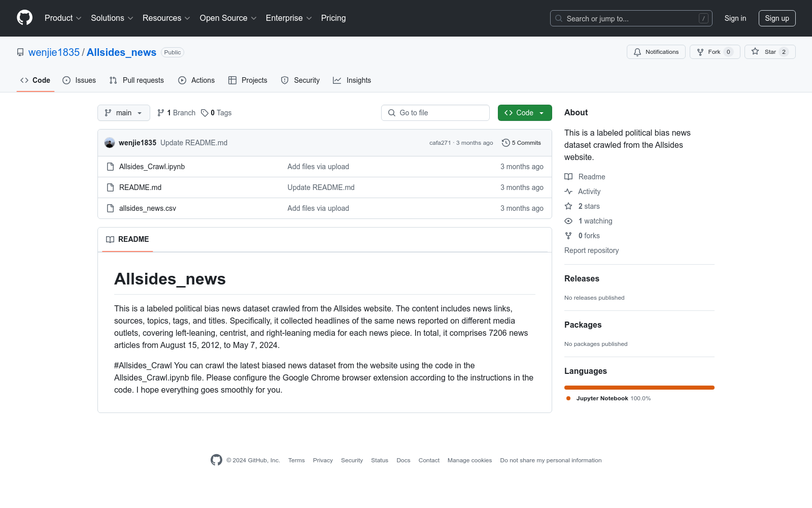Screen dimensions: 812x508
Task: Open commit hash cafa271
Action: (440, 143)
